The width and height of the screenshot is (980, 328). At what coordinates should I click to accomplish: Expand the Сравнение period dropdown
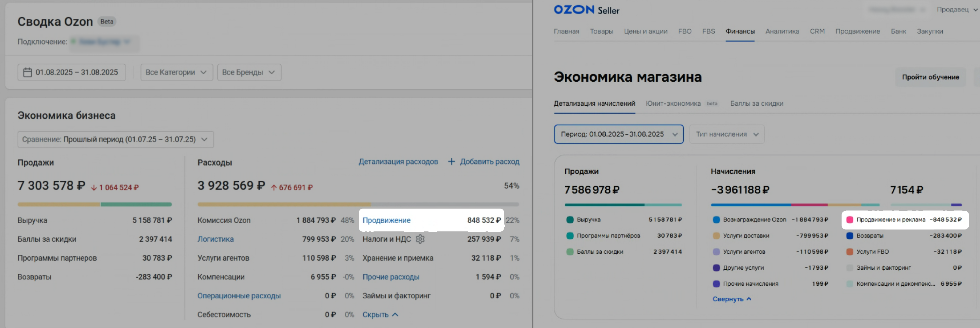[x=115, y=140]
